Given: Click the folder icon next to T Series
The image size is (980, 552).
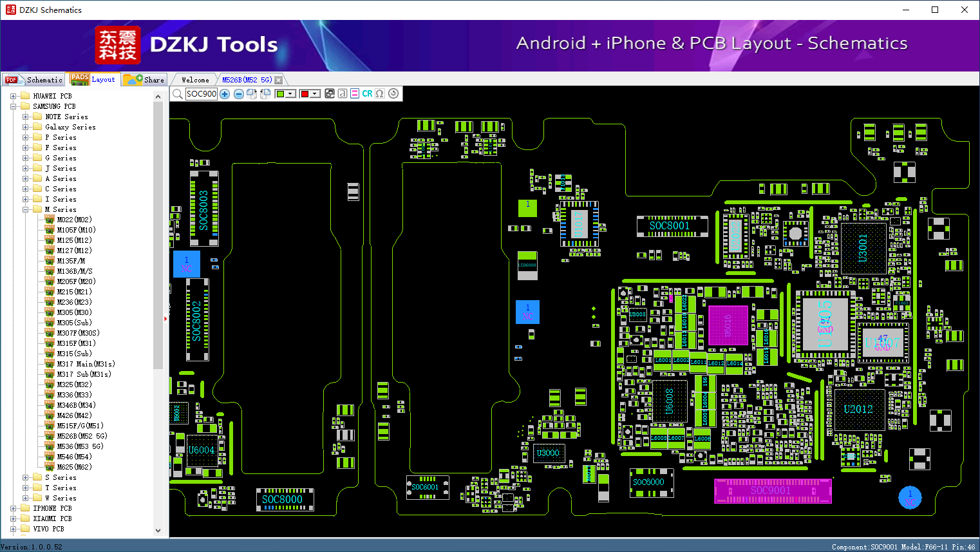Looking at the screenshot, I should 37,488.
